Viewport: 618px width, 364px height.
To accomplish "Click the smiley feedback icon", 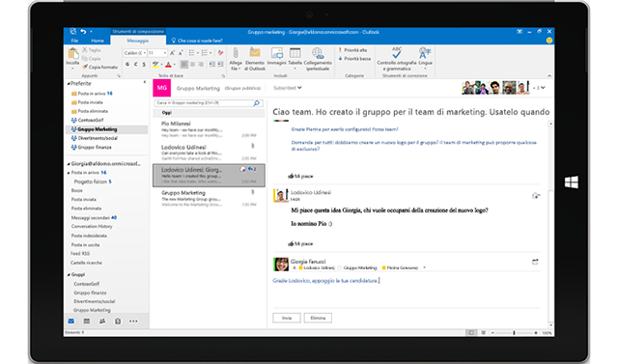I will (x=549, y=41).
